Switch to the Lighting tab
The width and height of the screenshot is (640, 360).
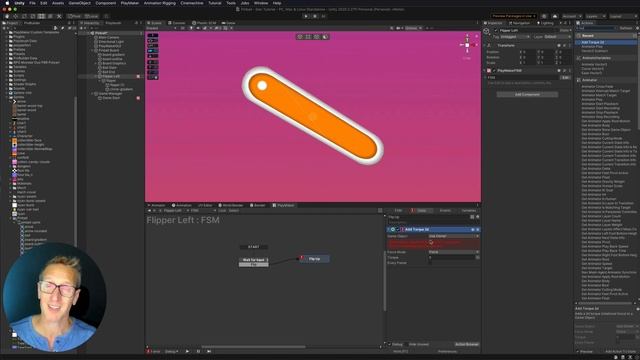[x=546, y=23]
